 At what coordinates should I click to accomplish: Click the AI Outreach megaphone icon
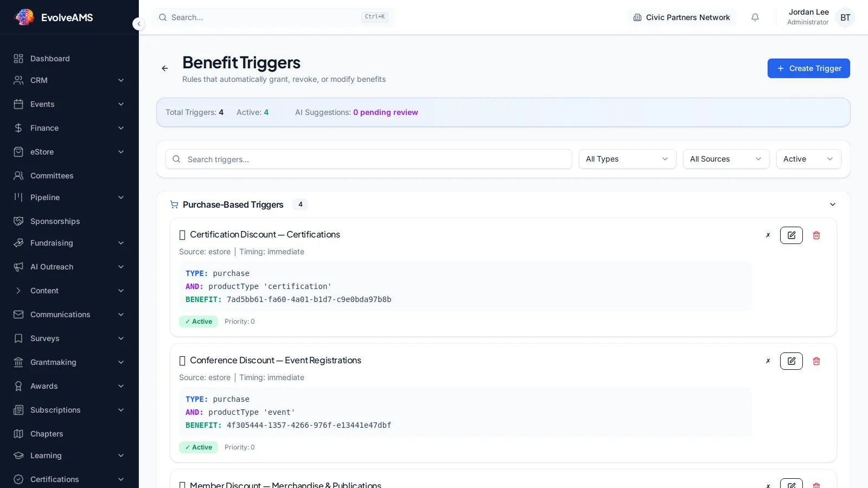[x=18, y=267]
